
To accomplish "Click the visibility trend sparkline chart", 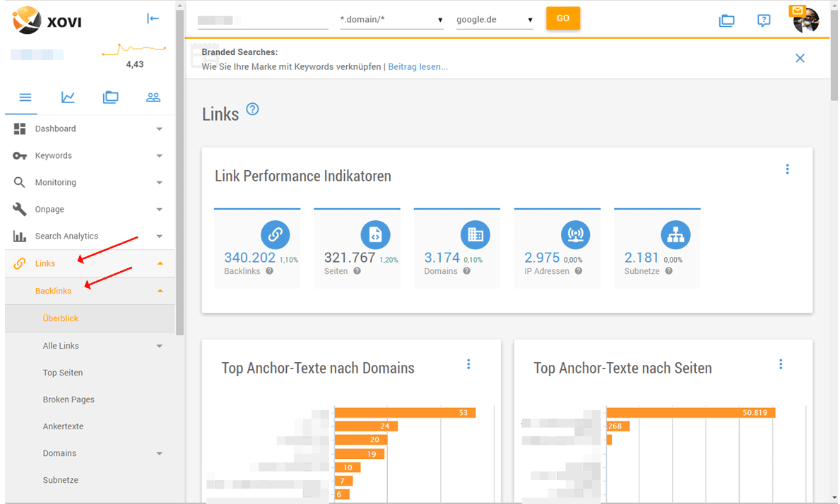I will pyautogui.click(x=134, y=49).
